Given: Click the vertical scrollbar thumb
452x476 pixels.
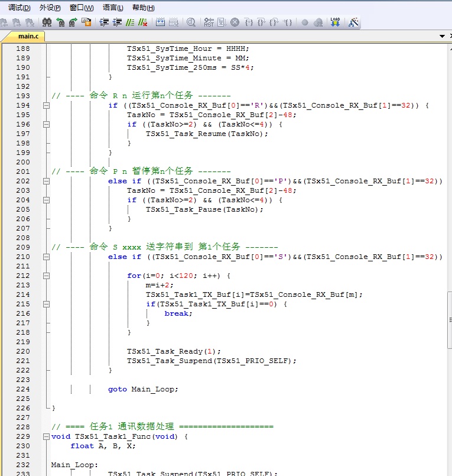Looking at the screenshot, I should [x=450, y=320].
